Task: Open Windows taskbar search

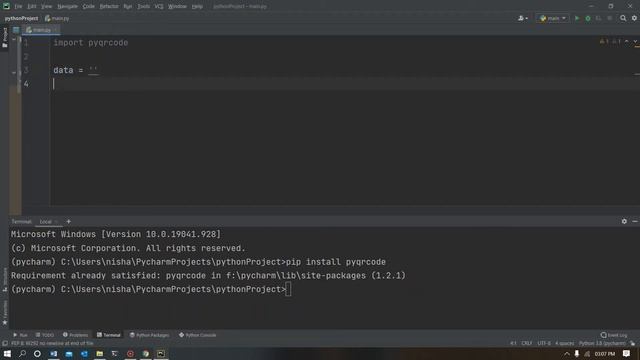Action: point(22,353)
